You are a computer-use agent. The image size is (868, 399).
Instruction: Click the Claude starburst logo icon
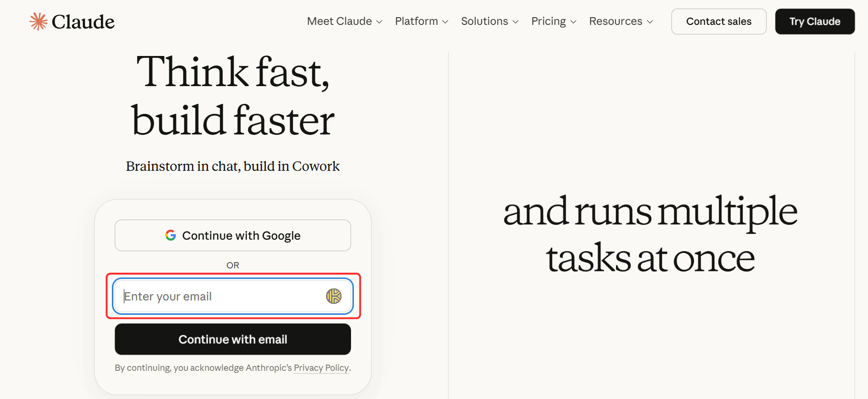pyautogui.click(x=38, y=22)
